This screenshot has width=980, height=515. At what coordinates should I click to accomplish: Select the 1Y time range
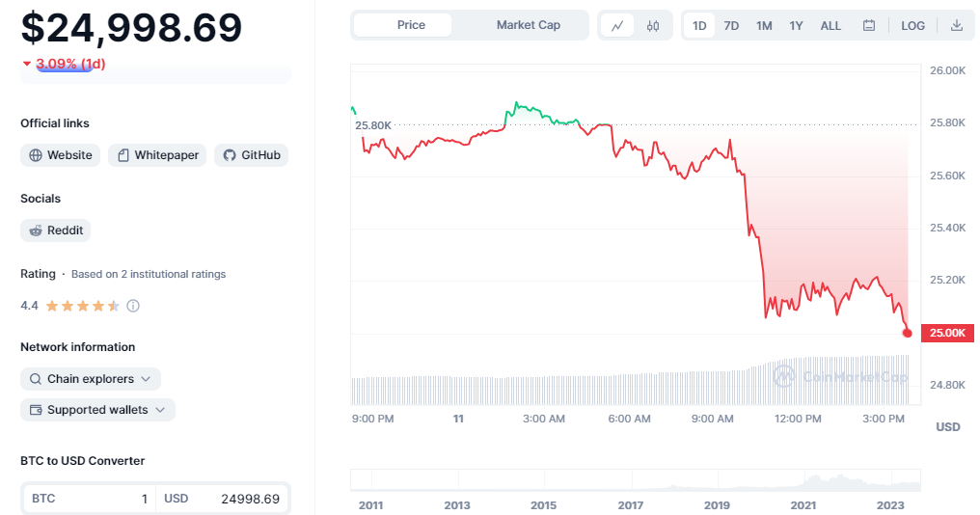point(796,26)
